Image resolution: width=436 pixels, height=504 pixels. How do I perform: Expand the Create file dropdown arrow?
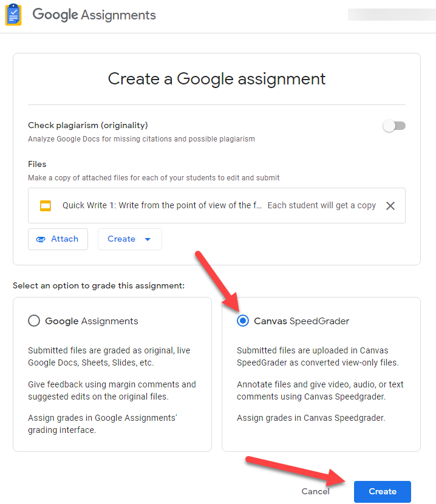click(148, 239)
